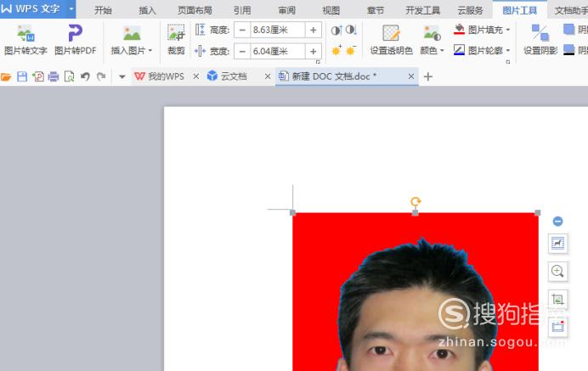Click the rotate handle above picture

click(x=416, y=201)
